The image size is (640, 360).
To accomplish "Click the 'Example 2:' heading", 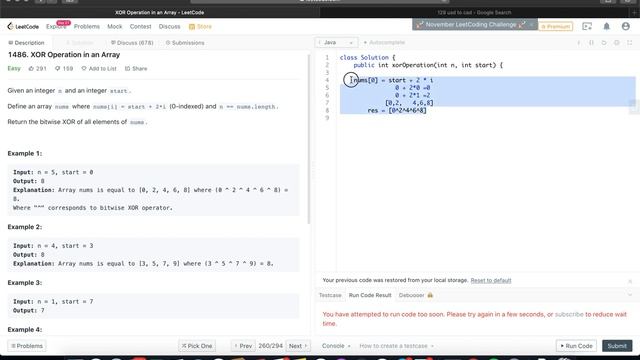I will tap(24, 227).
